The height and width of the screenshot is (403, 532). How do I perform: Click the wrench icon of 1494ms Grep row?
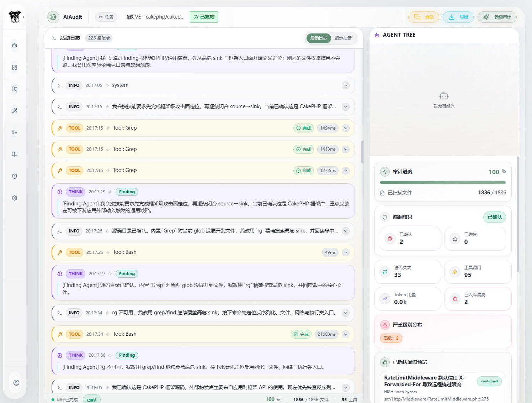click(60, 128)
